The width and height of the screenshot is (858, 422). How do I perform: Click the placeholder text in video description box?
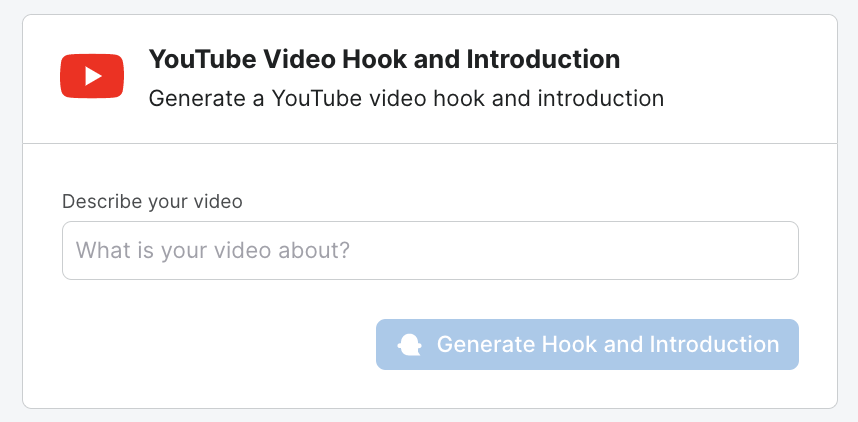[213, 250]
